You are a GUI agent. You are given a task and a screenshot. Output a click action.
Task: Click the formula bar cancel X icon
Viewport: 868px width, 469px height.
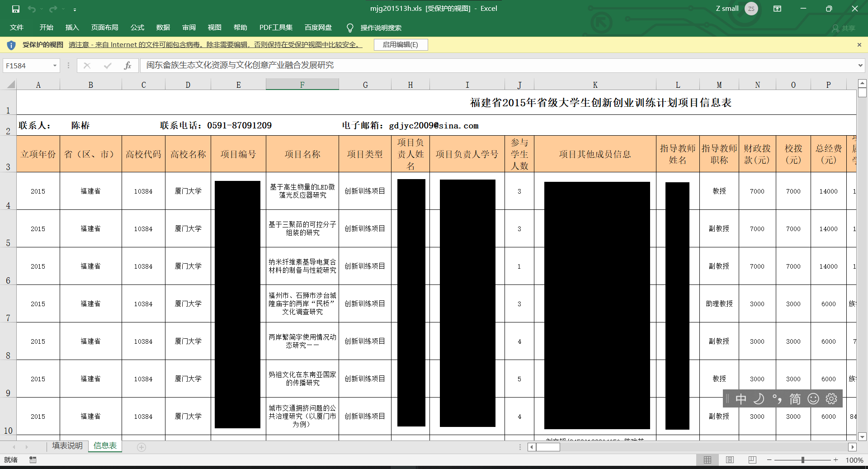tap(87, 66)
